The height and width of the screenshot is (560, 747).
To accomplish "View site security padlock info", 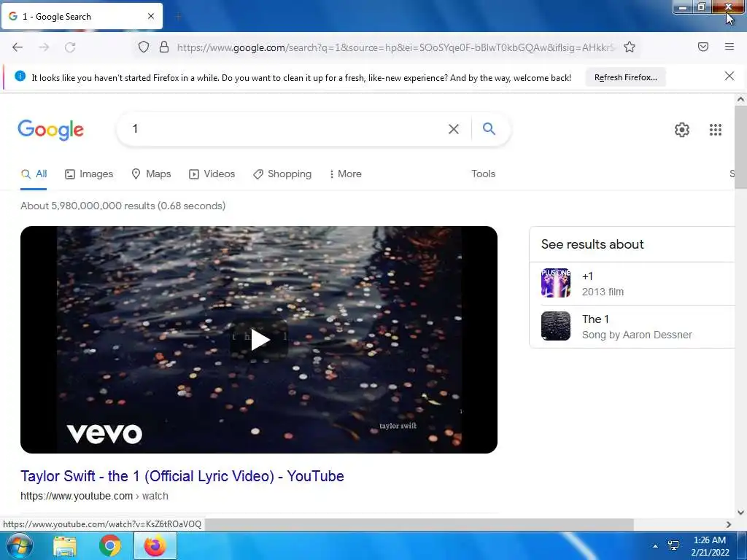I will (x=164, y=47).
